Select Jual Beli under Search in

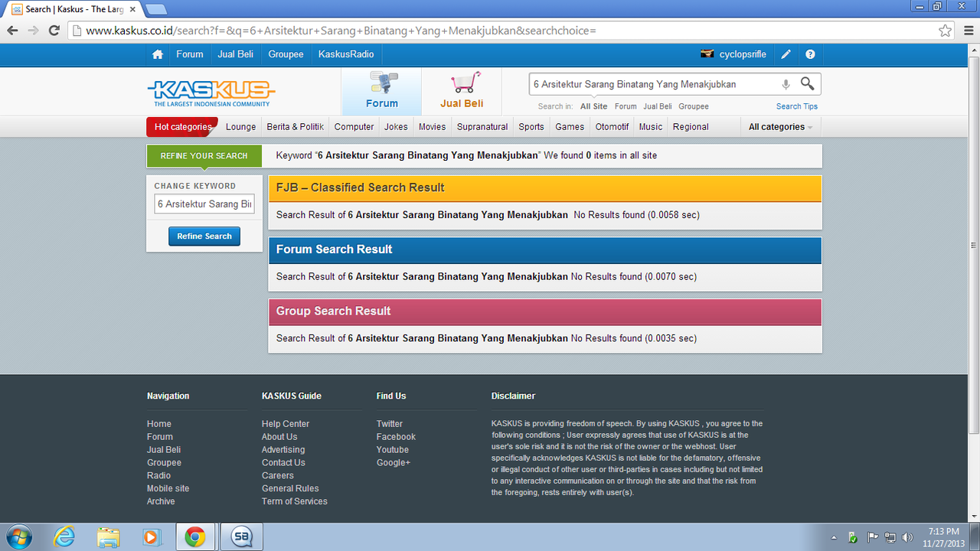click(658, 106)
